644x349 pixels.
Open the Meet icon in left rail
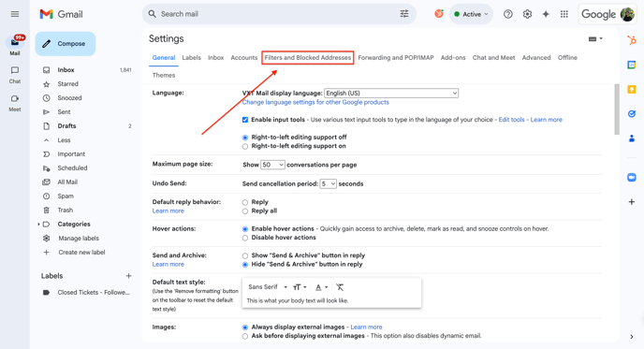pos(15,103)
